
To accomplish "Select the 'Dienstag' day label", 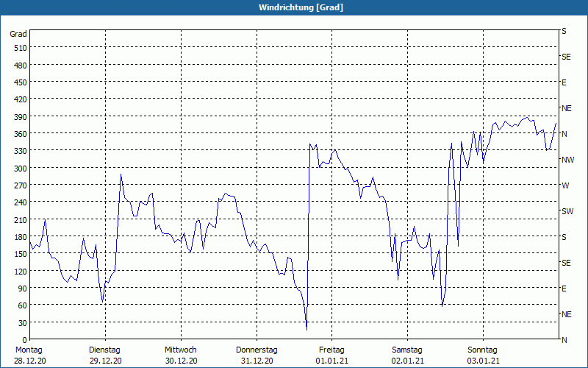I will (x=104, y=350).
